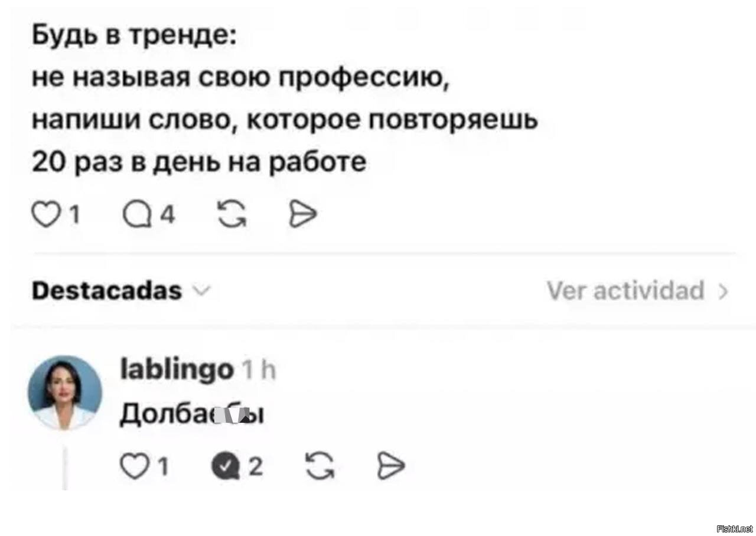Like lablingo's reply with its heart icon
This screenshot has width=756, height=536.
click(133, 466)
